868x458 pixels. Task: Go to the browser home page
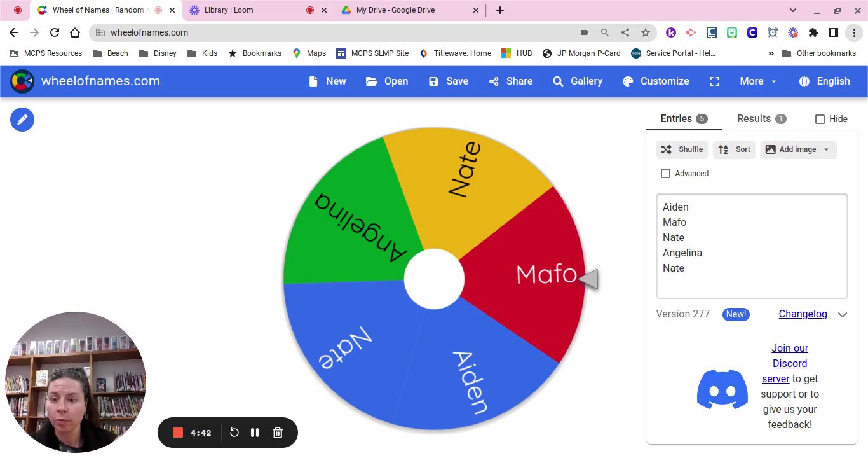[75, 32]
